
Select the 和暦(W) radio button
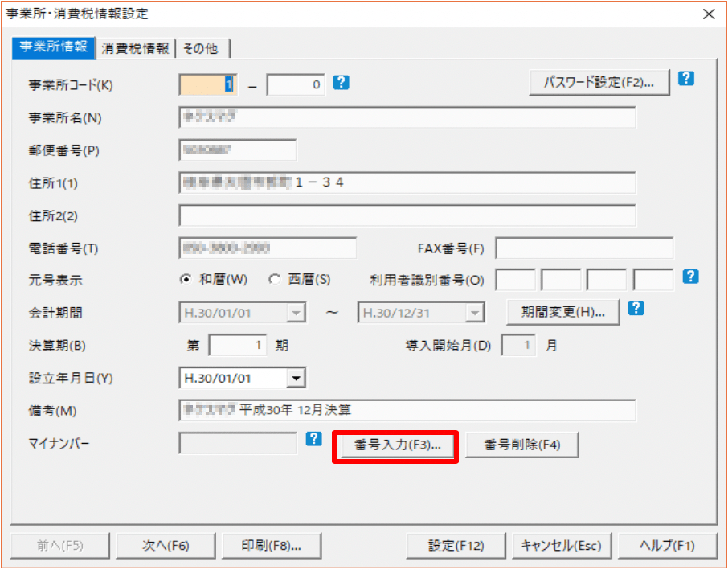click(186, 280)
